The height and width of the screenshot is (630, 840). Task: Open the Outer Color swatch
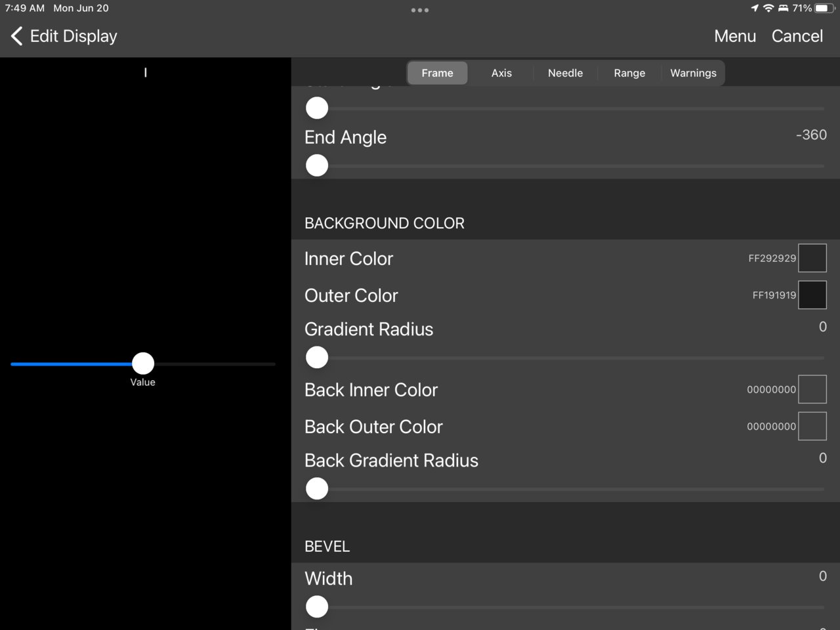812,295
